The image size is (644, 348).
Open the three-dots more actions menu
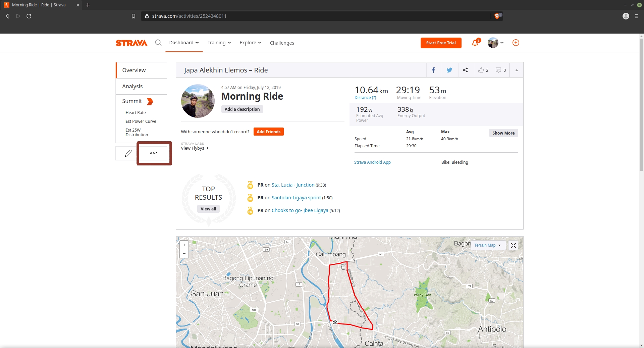tap(154, 153)
